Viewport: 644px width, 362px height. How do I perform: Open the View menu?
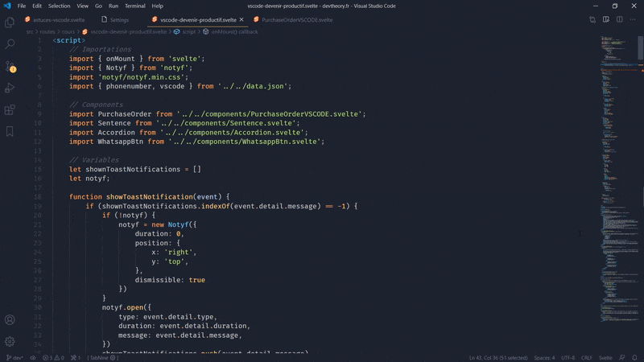coord(83,6)
